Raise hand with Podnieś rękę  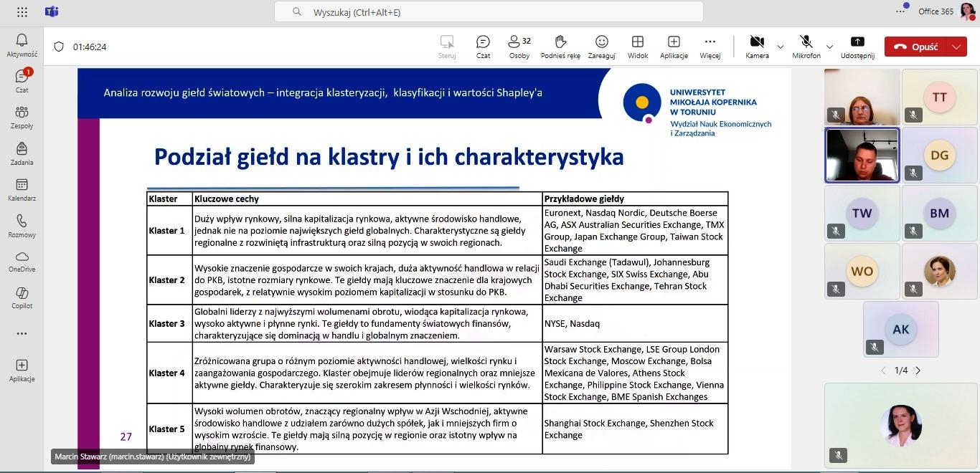pyautogui.click(x=560, y=46)
